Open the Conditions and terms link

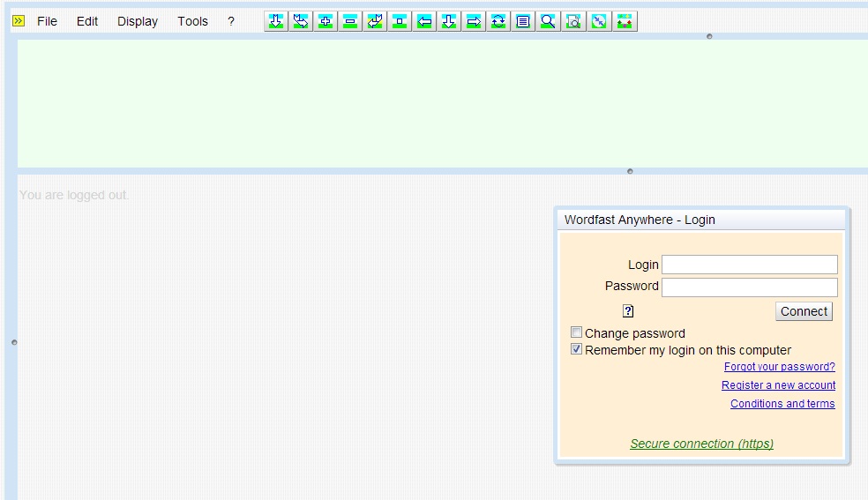point(782,404)
